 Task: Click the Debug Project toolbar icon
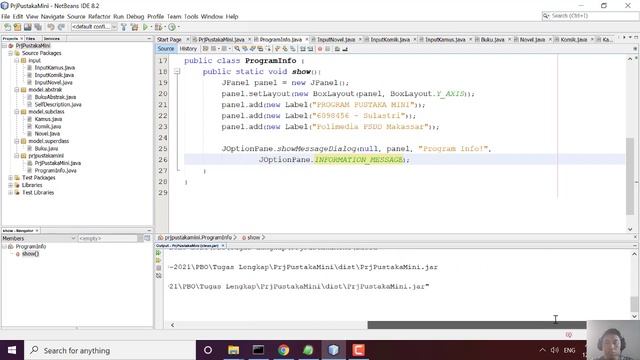(x=158, y=27)
